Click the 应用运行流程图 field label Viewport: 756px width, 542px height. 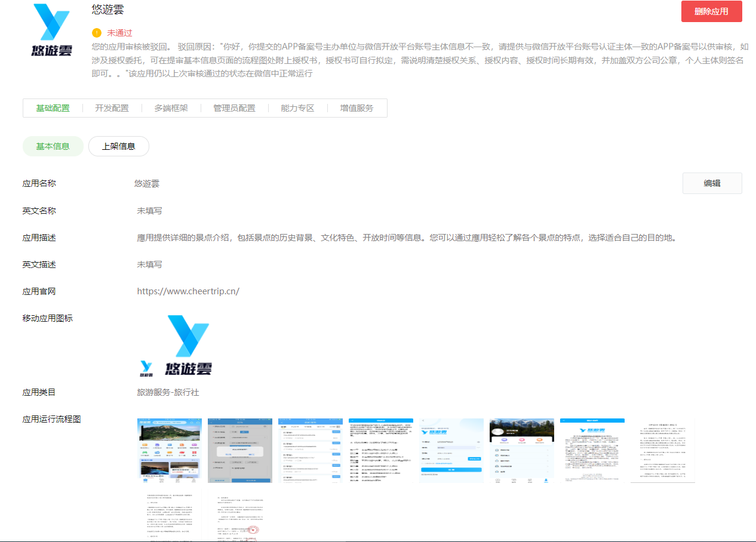point(52,419)
